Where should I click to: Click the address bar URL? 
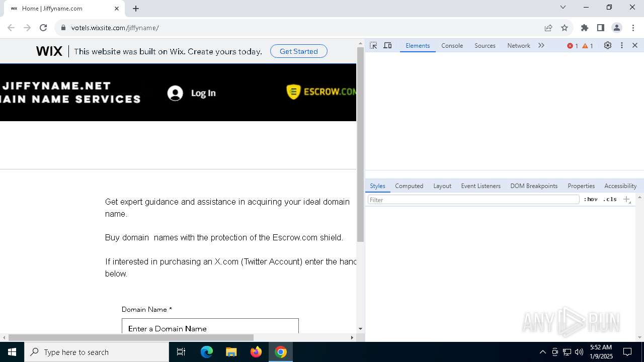point(115,28)
